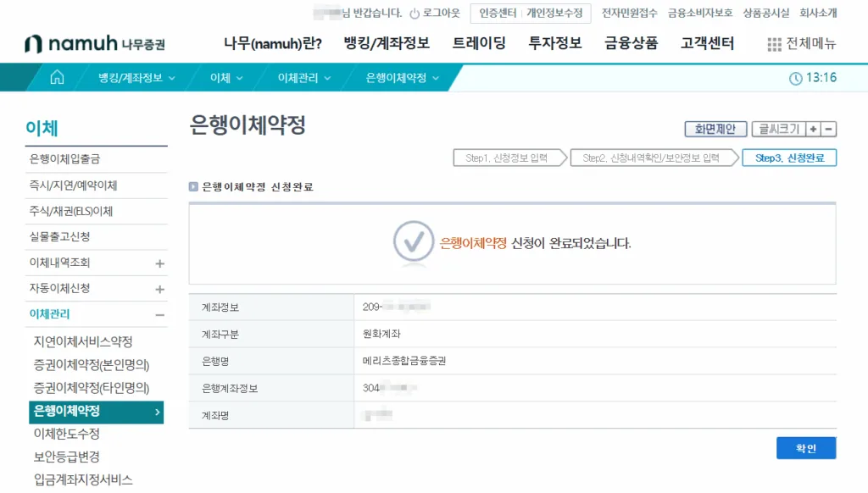Decrease font size with minus button
868x493 pixels.
tap(829, 129)
